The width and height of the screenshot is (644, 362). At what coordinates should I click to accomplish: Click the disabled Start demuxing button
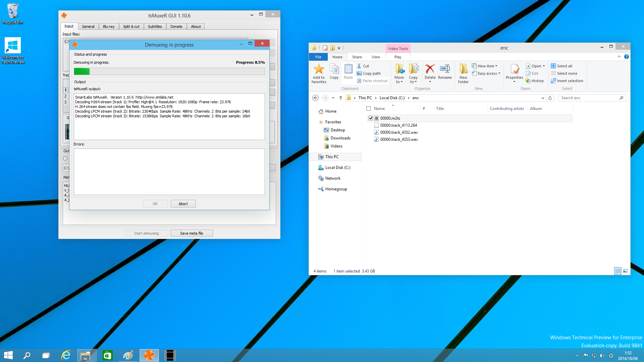pyautogui.click(x=147, y=233)
